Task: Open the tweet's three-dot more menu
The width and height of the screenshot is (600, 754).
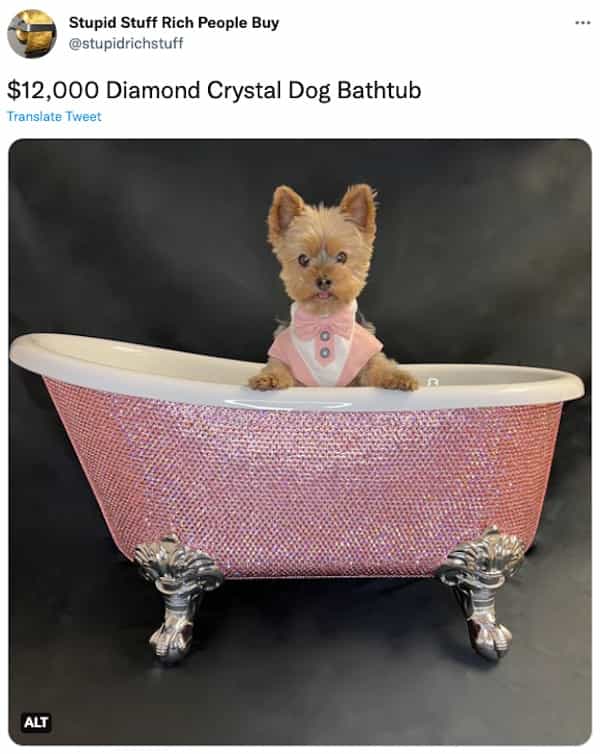Action: [582, 23]
